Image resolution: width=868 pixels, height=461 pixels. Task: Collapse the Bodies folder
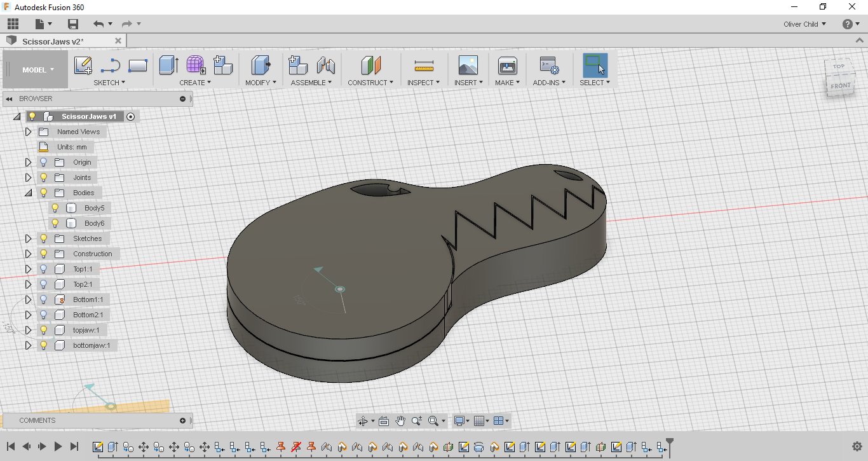(x=28, y=193)
